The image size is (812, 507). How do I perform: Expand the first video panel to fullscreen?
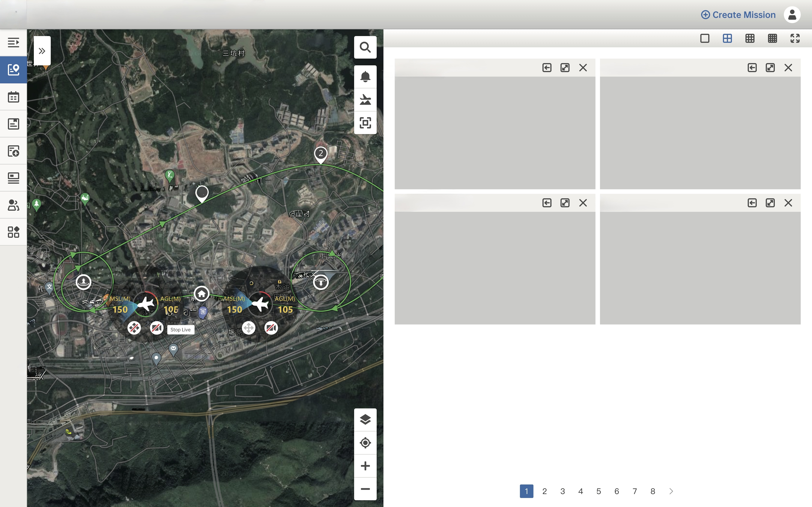[x=565, y=67]
